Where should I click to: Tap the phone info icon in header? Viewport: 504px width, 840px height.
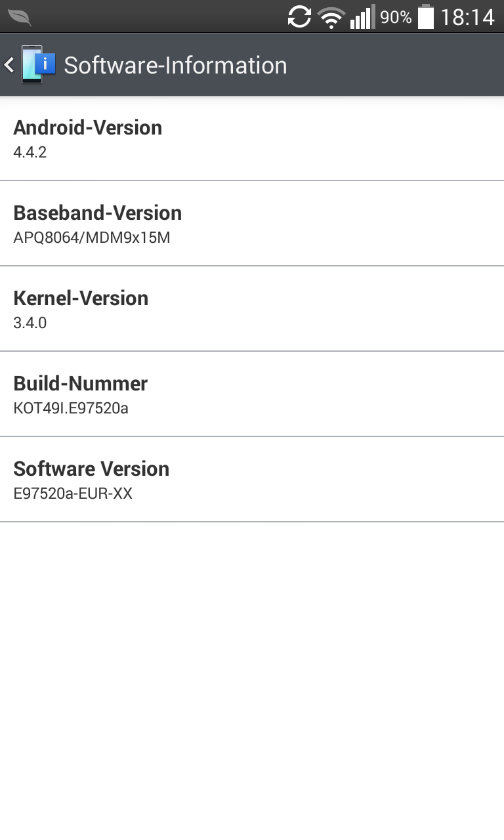click(38, 64)
